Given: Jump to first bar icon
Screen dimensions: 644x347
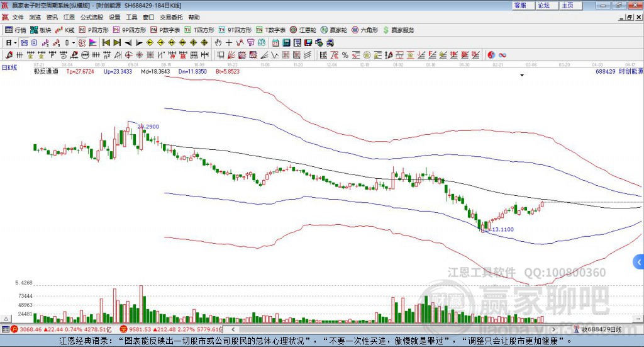Looking at the screenshot, I should [x=106, y=43].
